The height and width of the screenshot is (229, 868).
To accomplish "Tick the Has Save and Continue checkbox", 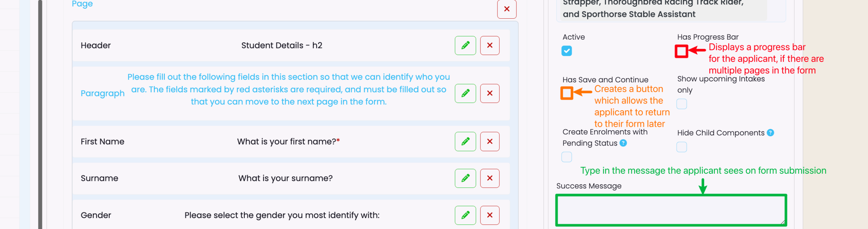I will pos(567,93).
